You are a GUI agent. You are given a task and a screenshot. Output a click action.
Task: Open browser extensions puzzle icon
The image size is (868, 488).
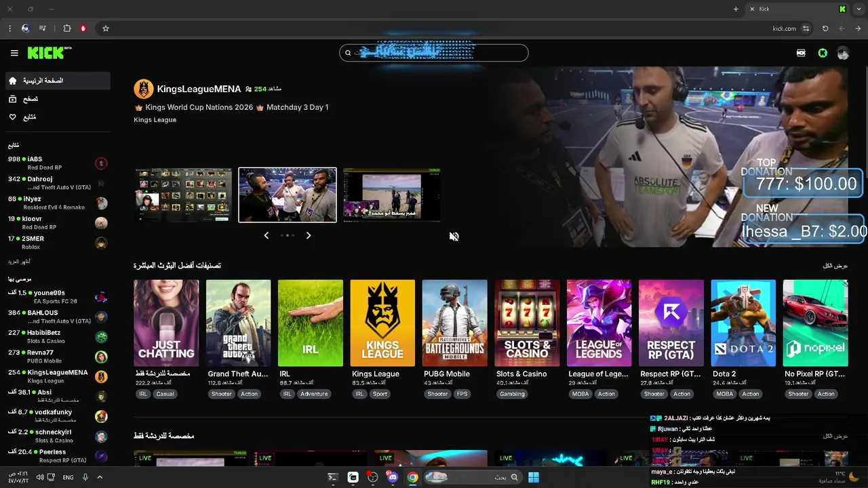(x=67, y=28)
